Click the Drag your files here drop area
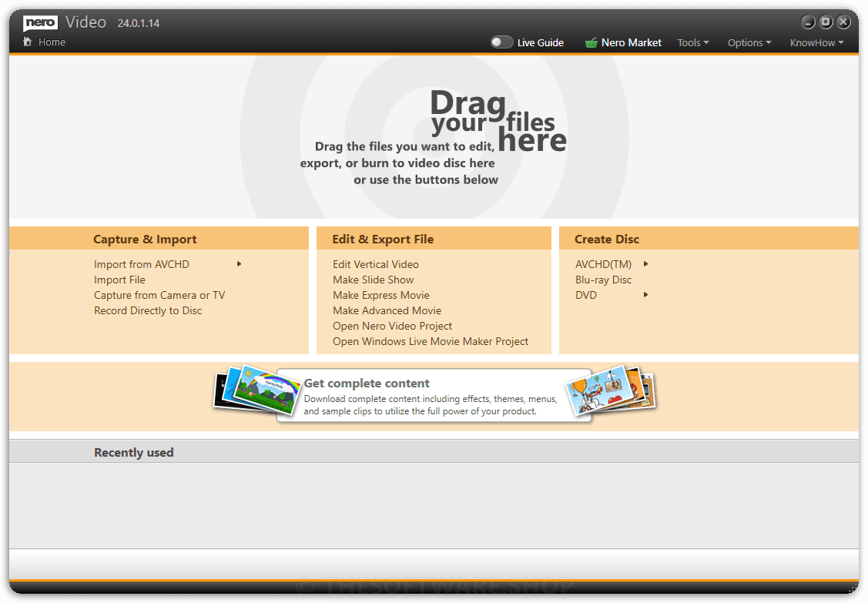The width and height of the screenshot is (868, 603). click(434, 137)
